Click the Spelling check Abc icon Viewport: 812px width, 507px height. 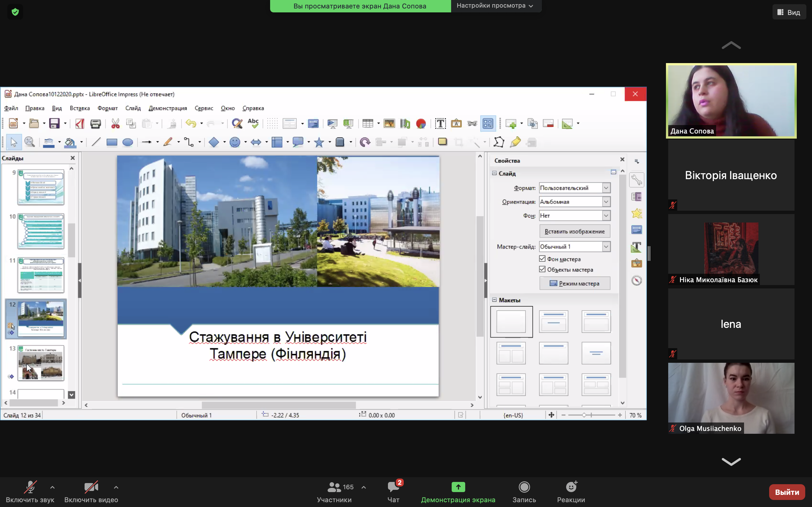[253, 123]
